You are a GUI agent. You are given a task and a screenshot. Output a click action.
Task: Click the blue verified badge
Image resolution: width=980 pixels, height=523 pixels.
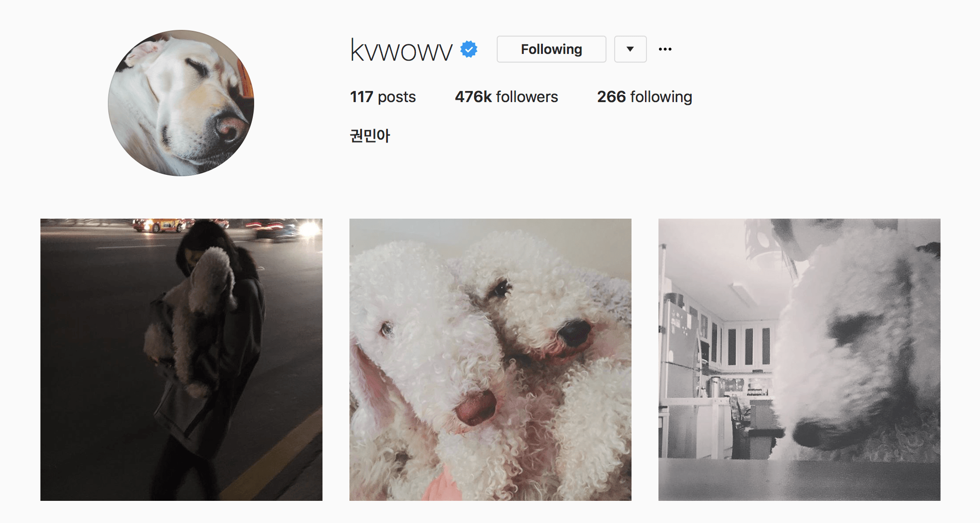coord(469,49)
